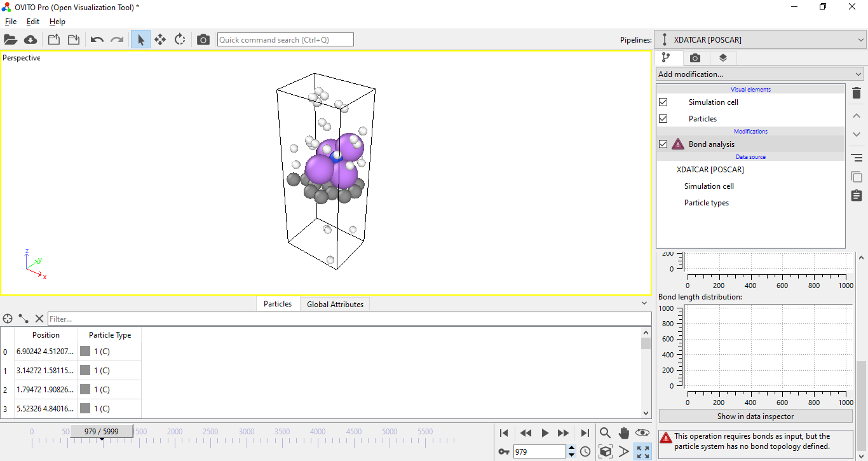The width and height of the screenshot is (868, 461).
Task: Open the Add modification dropdown
Action: click(759, 74)
